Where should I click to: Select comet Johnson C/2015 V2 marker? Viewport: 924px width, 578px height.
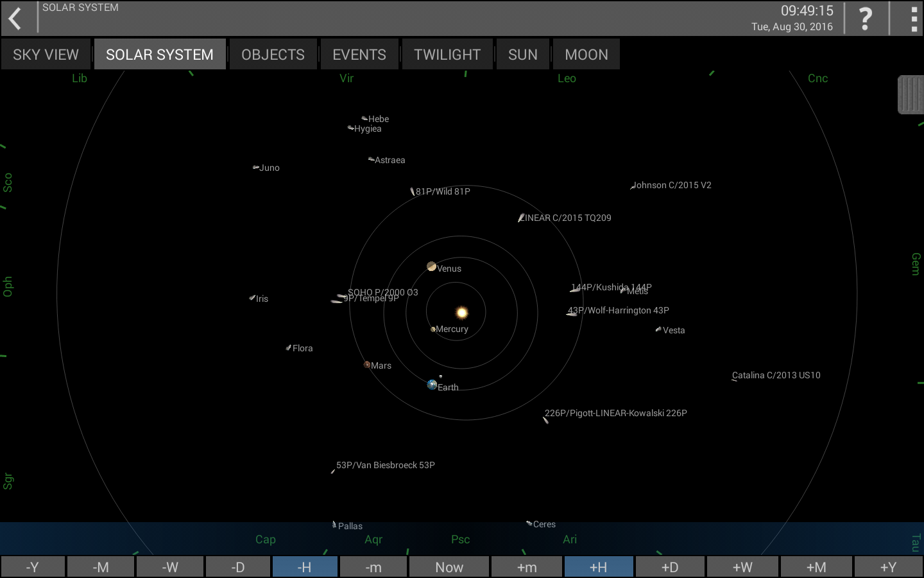[633, 187]
